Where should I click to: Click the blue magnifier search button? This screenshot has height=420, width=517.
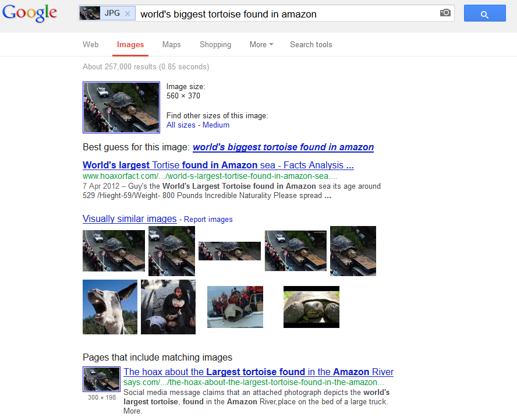[x=484, y=13]
